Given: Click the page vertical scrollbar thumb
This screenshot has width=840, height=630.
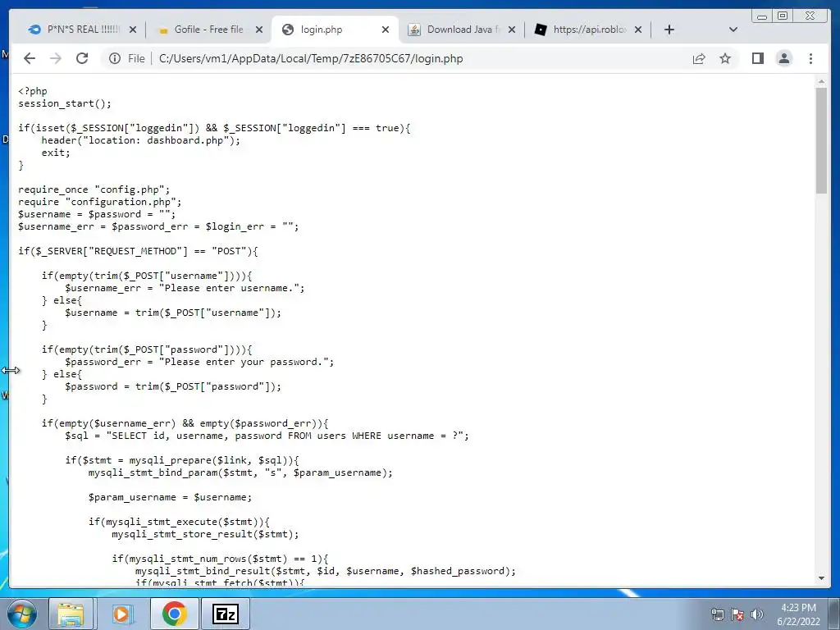Looking at the screenshot, I should [821, 140].
